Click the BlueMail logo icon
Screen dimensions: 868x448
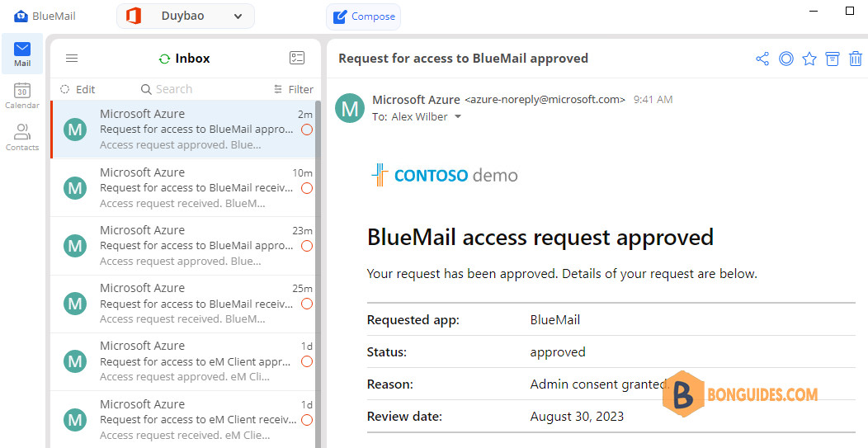(x=21, y=16)
